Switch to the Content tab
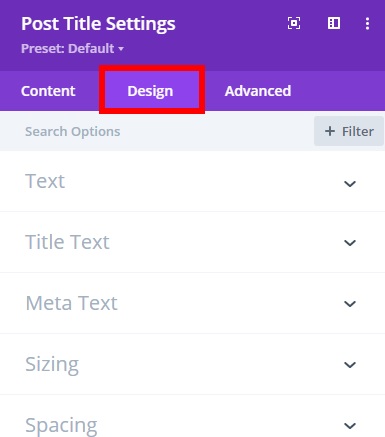Screen dimensions: 385x437 point(48,91)
